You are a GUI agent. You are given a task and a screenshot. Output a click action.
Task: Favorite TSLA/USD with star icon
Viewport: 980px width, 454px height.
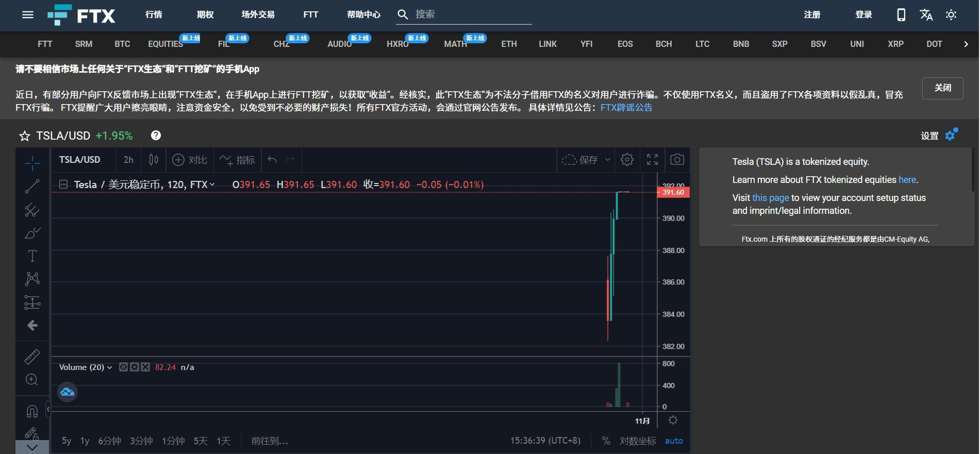pyautogui.click(x=24, y=136)
